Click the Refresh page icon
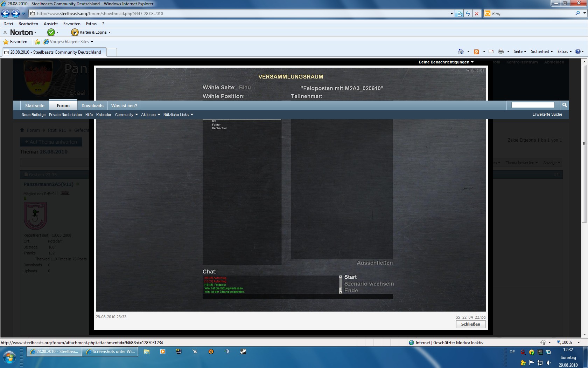The width and height of the screenshot is (588, 368). [468, 14]
